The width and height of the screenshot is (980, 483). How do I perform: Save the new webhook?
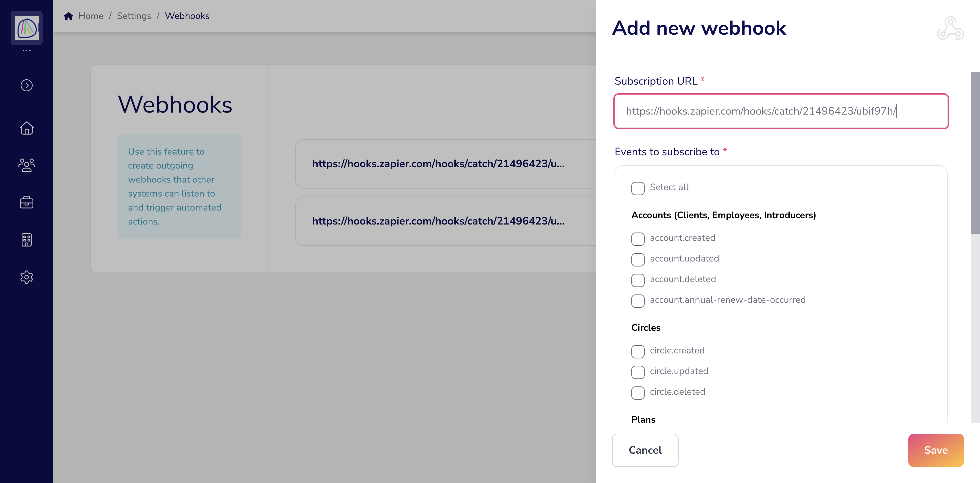tap(936, 450)
